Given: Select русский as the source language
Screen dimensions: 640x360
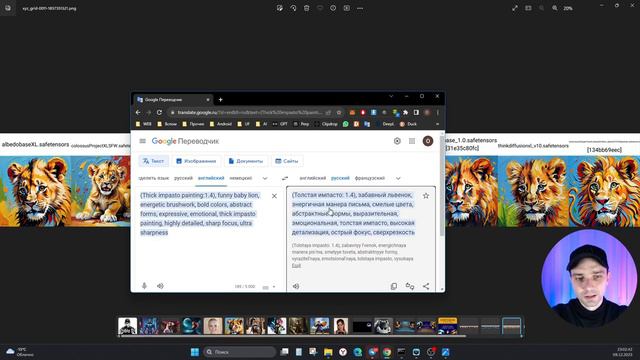Looking at the screenshot, I should tap(183, 178).
